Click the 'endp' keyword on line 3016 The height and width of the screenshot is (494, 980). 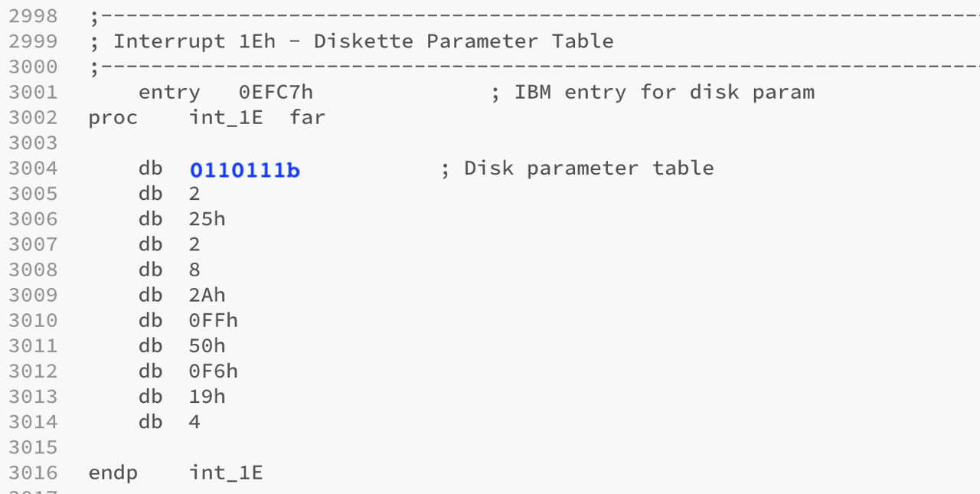click(x=113, y=473)
